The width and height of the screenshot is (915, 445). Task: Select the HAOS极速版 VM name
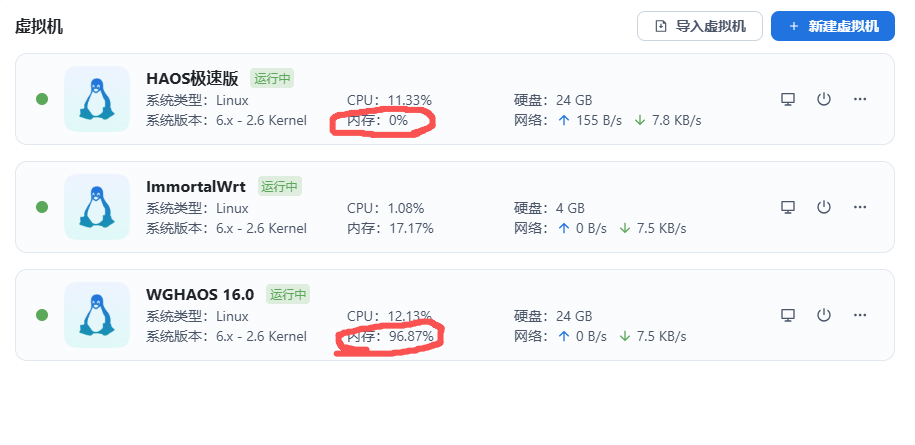pos(192,78)
